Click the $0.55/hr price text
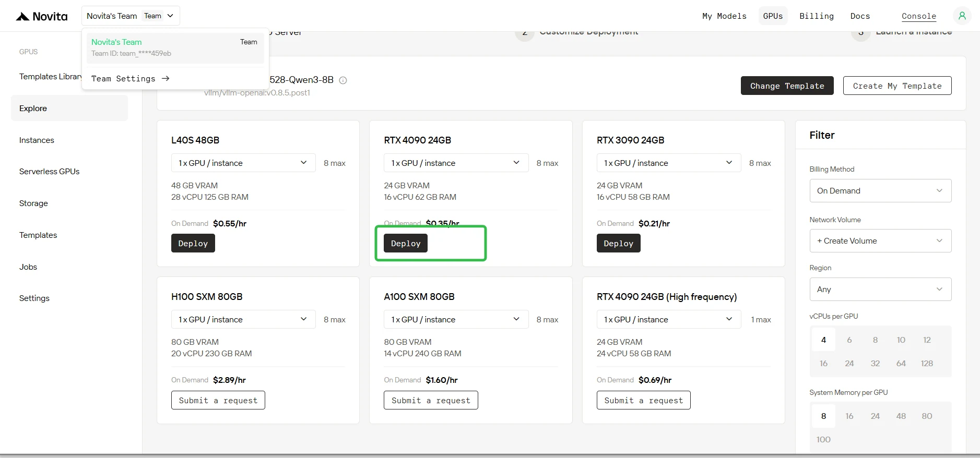This screenshot has width=980, height=458. coord(230,224)
